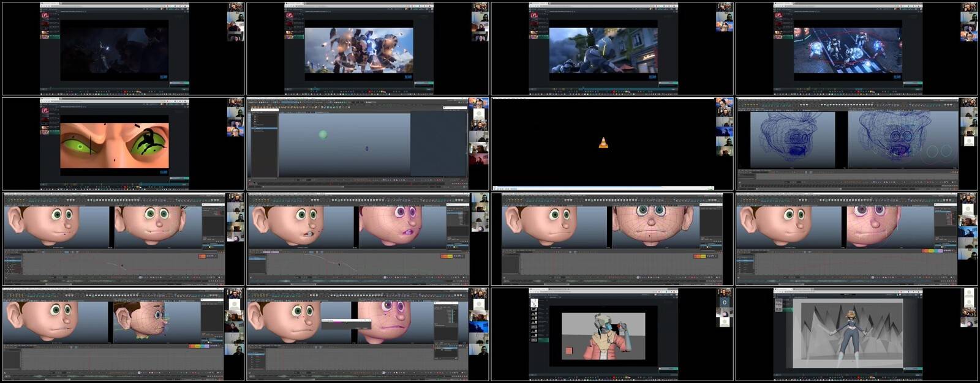Click the pink cube beside the robot-arm character
The width and height of the screenshot is (980, 383).
coord(570,351)
